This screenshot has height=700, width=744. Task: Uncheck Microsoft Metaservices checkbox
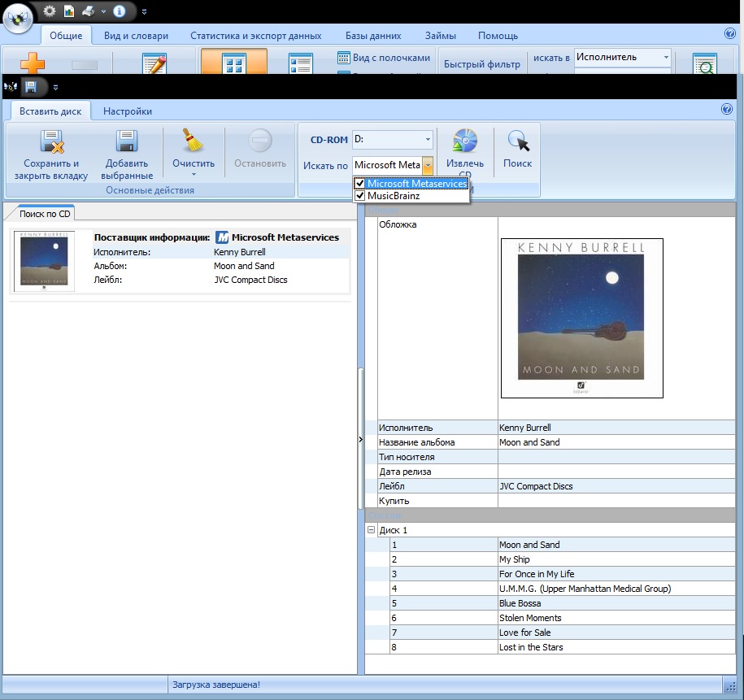[x=359, y=183]
